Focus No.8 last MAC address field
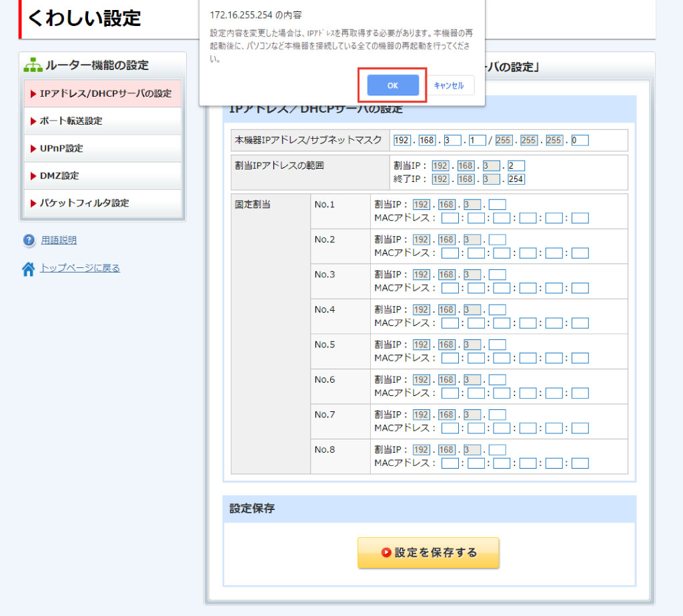Viewport: 683px width, 616px height. (x=580, y=463)
